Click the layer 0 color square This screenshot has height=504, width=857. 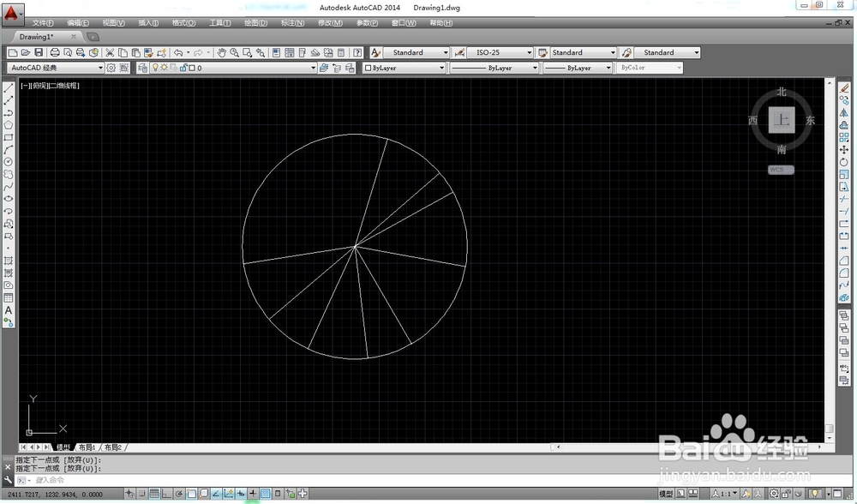click(192, 68)
